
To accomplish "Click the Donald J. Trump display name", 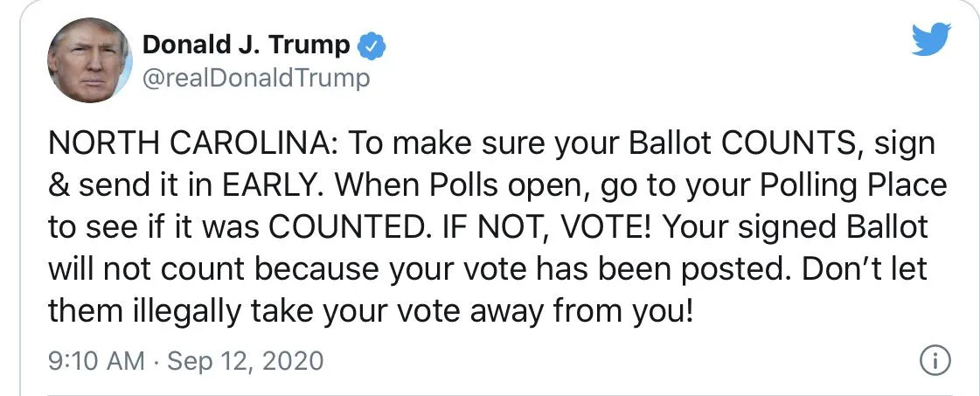I will [x=246, y=45].
